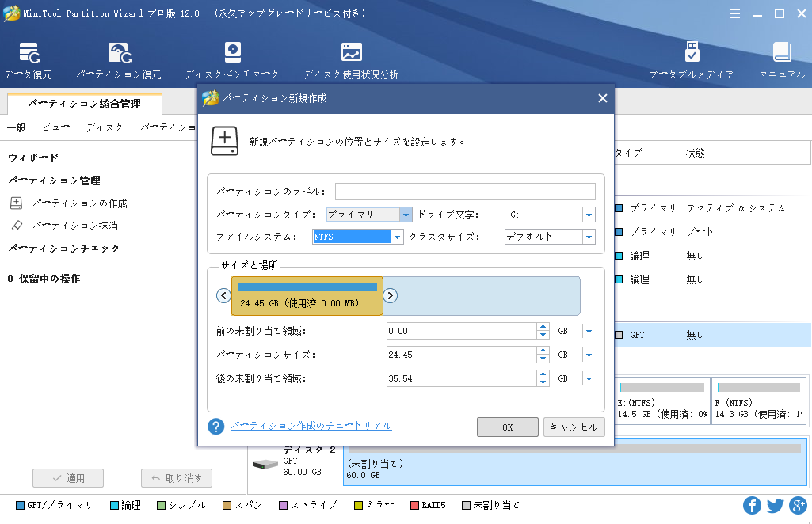Open クラスタサイズ cluster size dropdown
Viewport: 812px width, 524px height.
(x=589, y=237)
